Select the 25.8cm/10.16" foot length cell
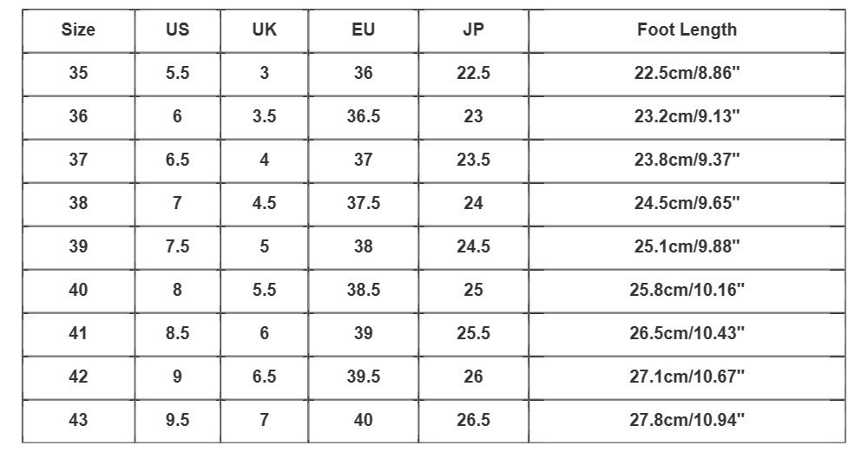This screenshot has height=452, width=868. 687,291
